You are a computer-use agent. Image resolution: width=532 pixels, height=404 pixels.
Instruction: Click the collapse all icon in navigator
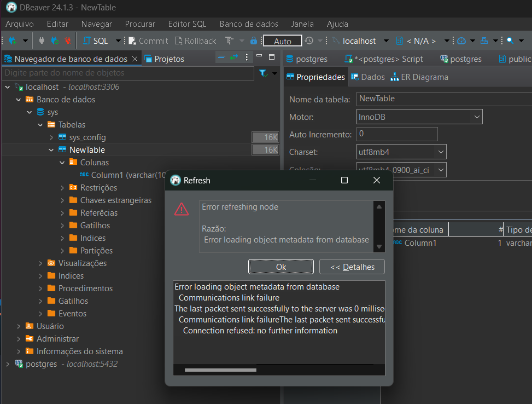pos(221,57)
